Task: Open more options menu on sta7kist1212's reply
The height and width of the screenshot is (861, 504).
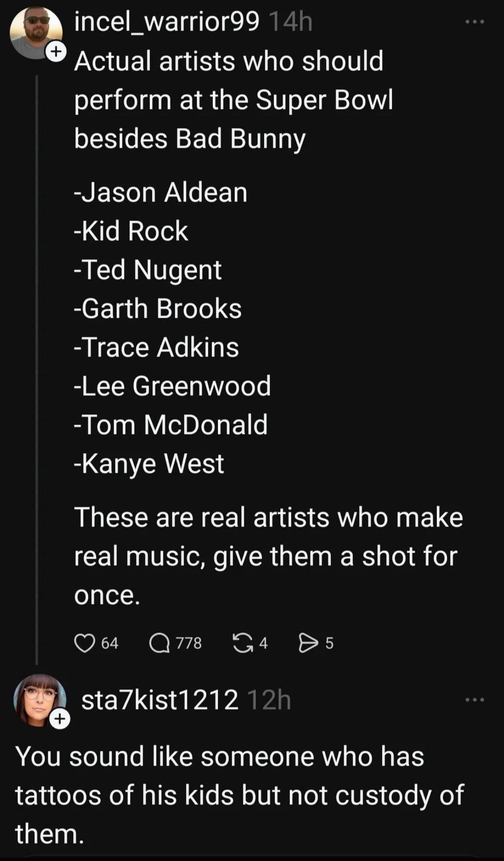Action: [x=475, y=700]
